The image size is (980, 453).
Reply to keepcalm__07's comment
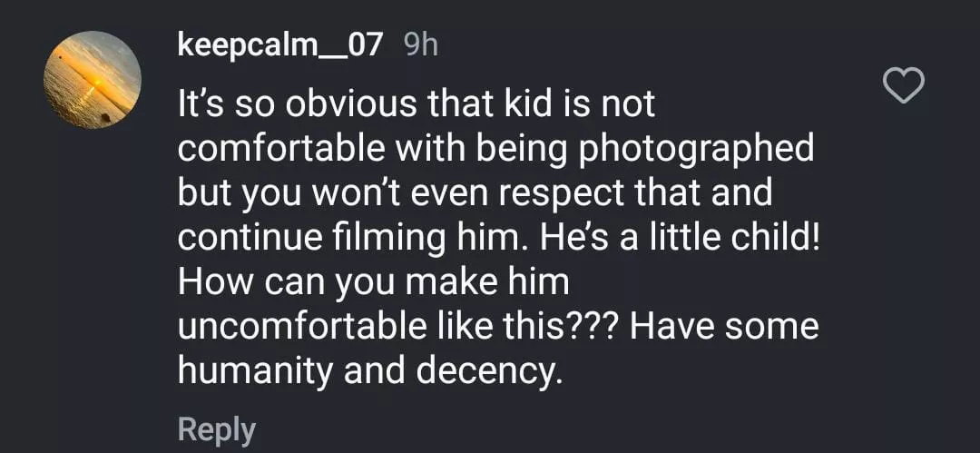[x=217, y=428]
